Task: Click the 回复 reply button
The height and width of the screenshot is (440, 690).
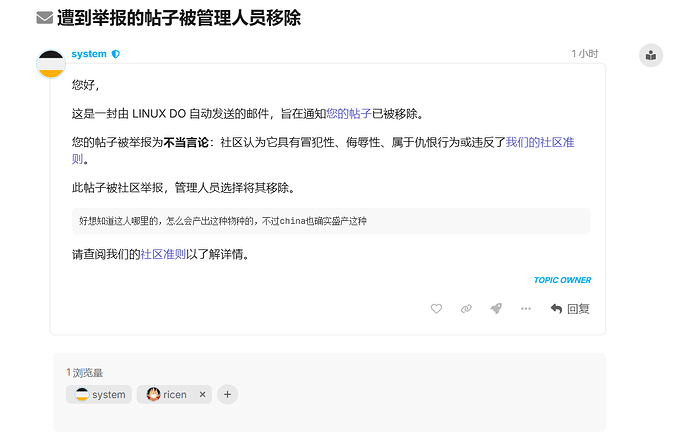Action: tap(570, 309)
